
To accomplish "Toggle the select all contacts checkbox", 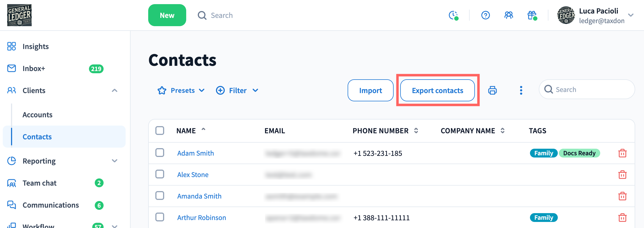I will [x=160, y=131].
